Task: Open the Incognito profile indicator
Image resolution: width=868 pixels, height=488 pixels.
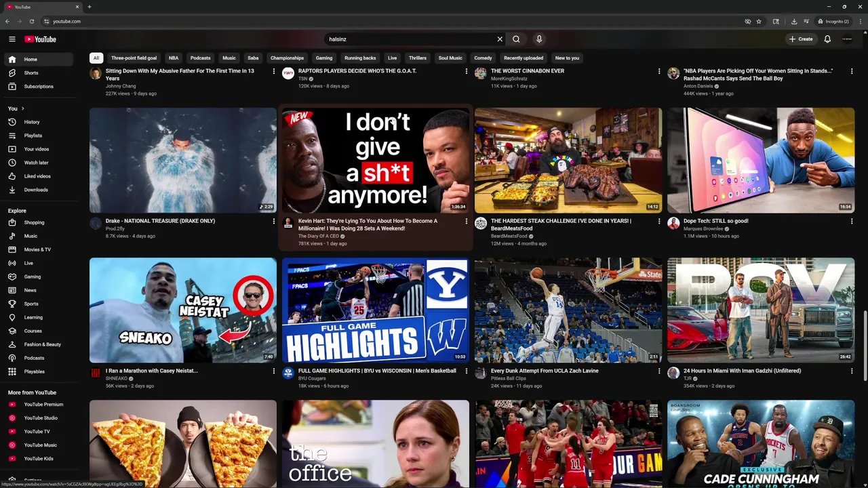Action: coord(833,21)
